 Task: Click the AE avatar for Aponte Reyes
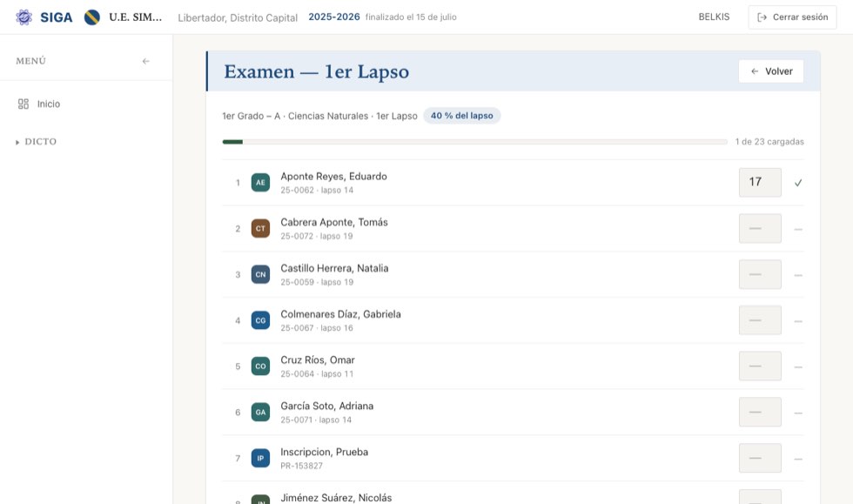[x=260, y=182]
